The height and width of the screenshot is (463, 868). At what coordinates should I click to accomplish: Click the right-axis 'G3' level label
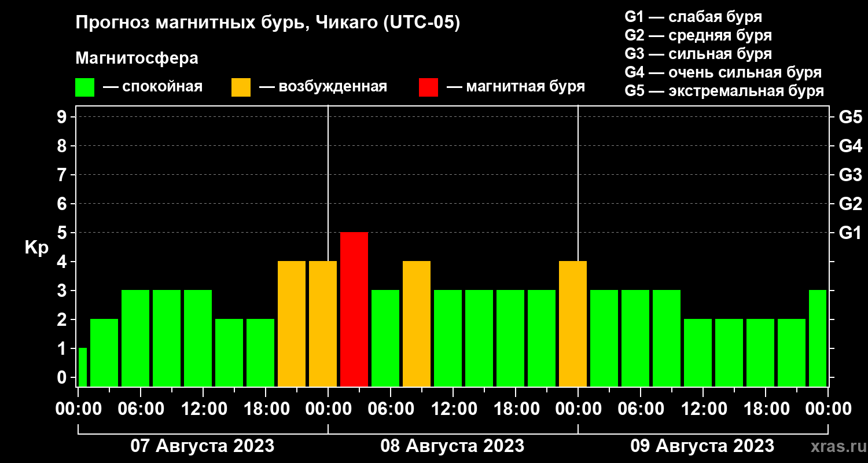(x=850, y=175)
